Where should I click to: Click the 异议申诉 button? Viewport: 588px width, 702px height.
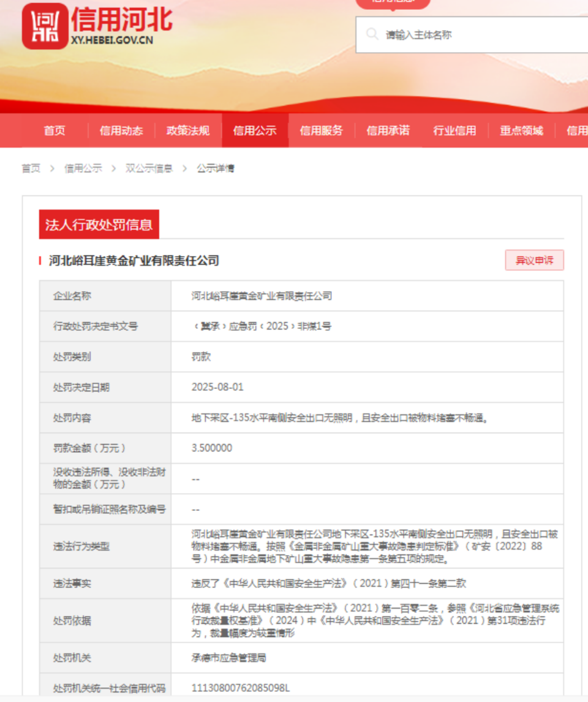coord(534,260)
